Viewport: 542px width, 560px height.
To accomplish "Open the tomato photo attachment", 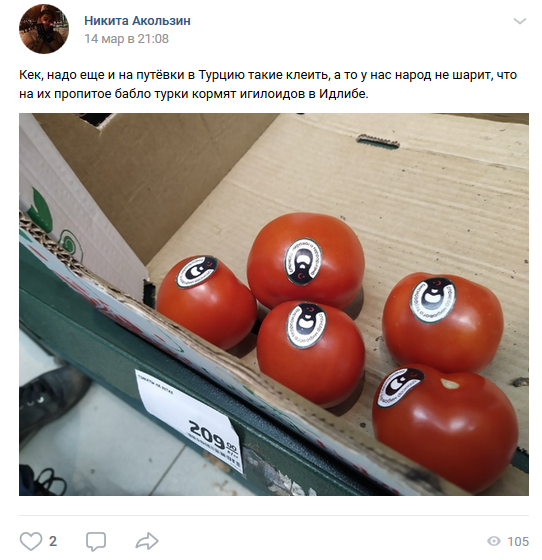I will (x=274, y=304).
